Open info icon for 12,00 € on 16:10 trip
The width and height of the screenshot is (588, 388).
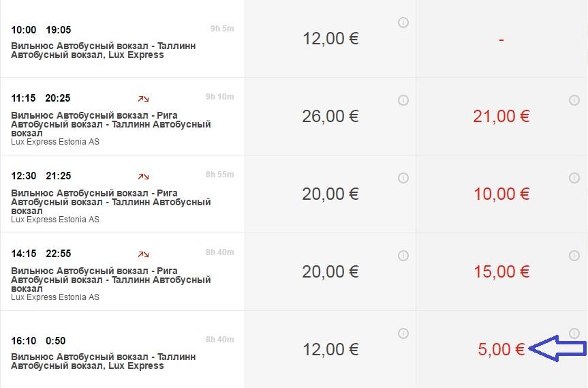403,333
